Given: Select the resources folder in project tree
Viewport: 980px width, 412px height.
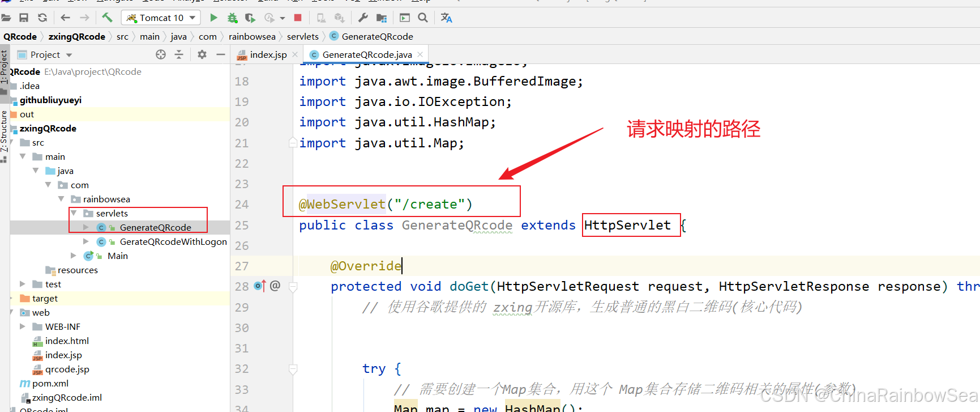Looking at the screenshot, I should pyautogui.click(x=78, y=270).
